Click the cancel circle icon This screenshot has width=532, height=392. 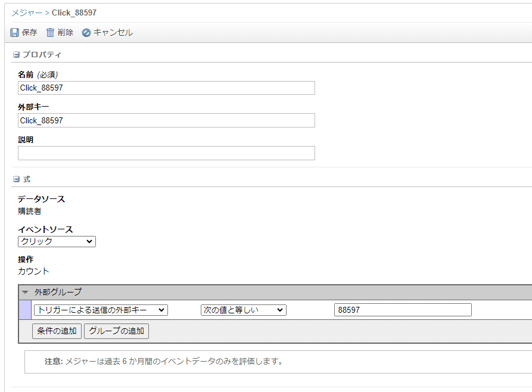click(86, 33)
